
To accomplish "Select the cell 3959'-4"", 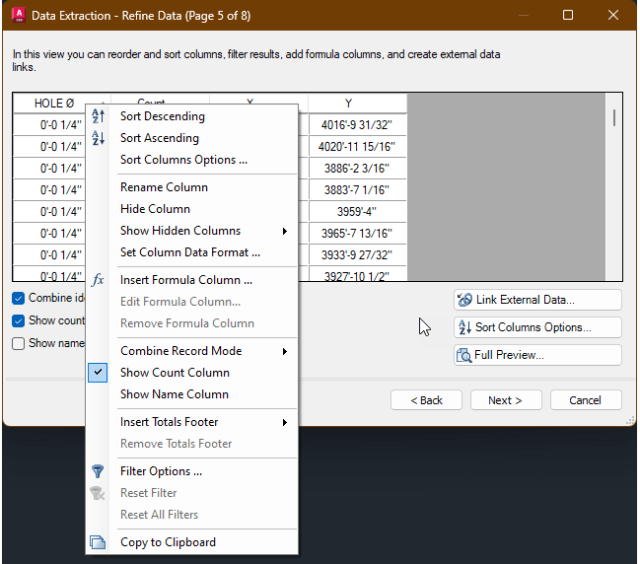I will click(358, 211).
